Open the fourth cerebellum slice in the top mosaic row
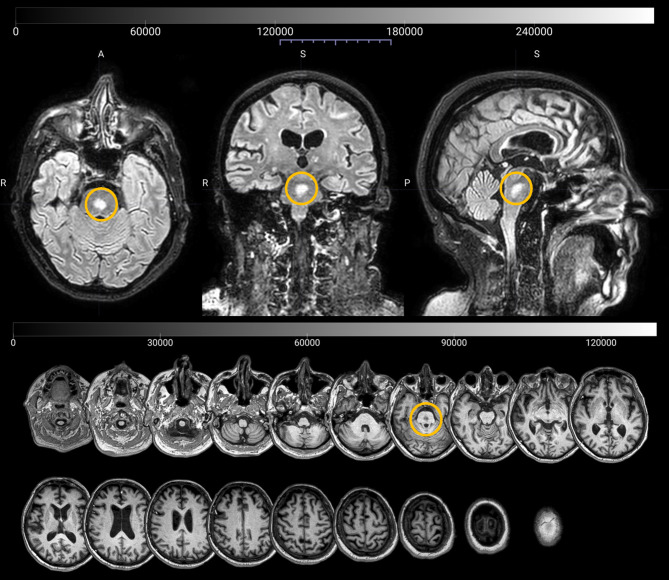669x580 pixels. pos(243,408)
